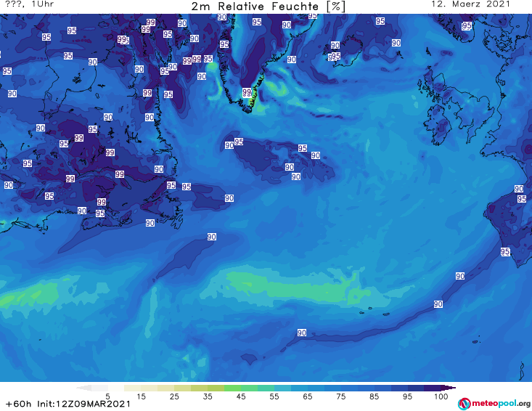Image resolution: width=532 pixels, height=411 pixels.
Task: Click color scale tick label '45'
Action: [241, 396]
